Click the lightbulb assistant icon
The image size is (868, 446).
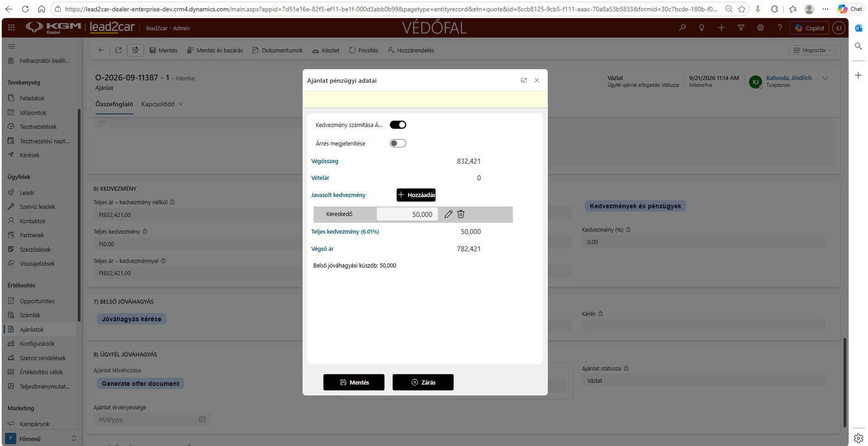[702, 28]
